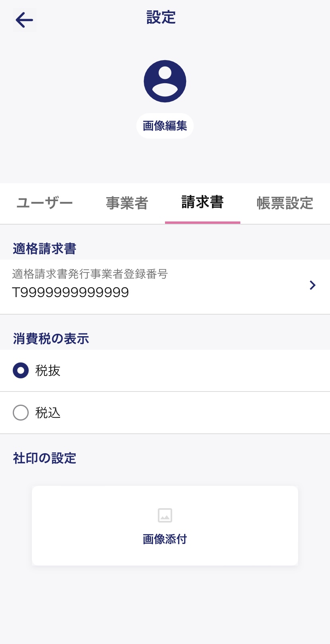Select the 税込 radio button

coord(21,413)
